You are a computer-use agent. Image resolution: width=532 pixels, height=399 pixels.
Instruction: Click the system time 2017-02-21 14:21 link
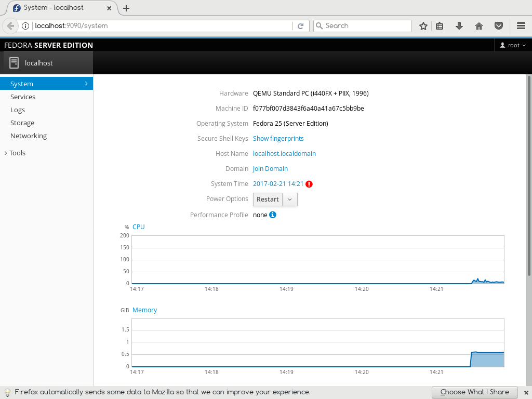[x=278, y=183]
